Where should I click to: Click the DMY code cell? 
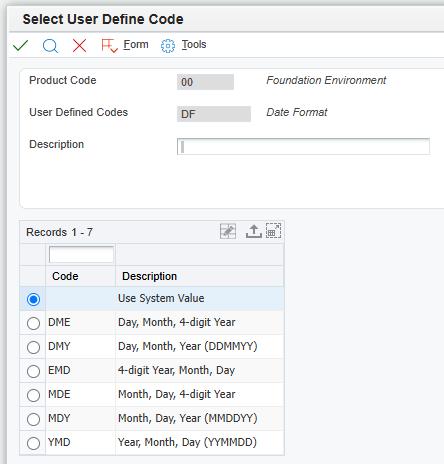pyautogui.click(x=80, y=347)
